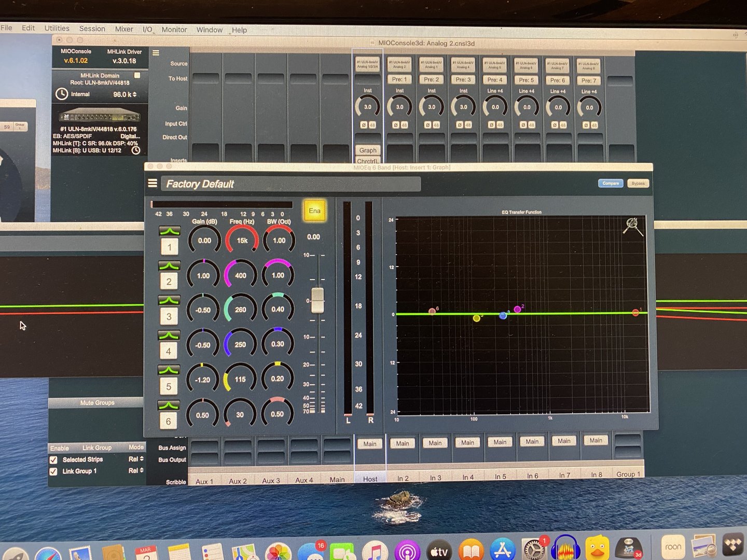The height and width of the screenshot is (560, 747).
Task: Toggle EQ band 4 enable button
Action: pyautogui.click(x=169, y=351)
